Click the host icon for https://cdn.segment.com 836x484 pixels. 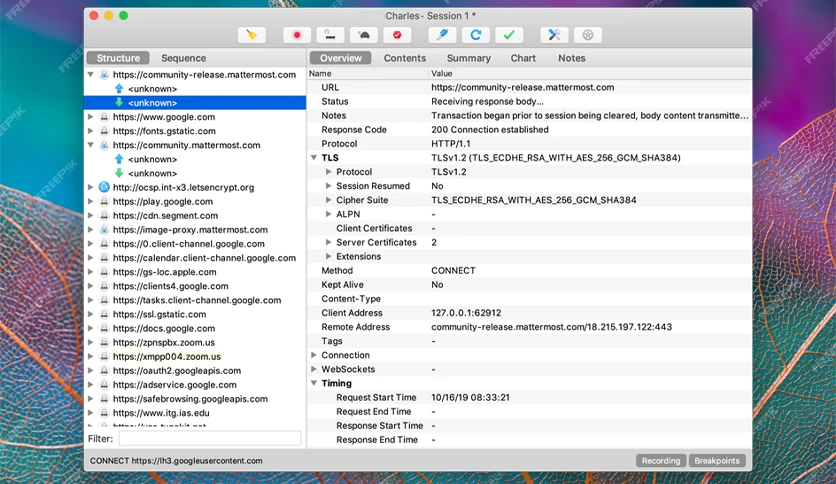pyautogui.click(x=104, y=215)
